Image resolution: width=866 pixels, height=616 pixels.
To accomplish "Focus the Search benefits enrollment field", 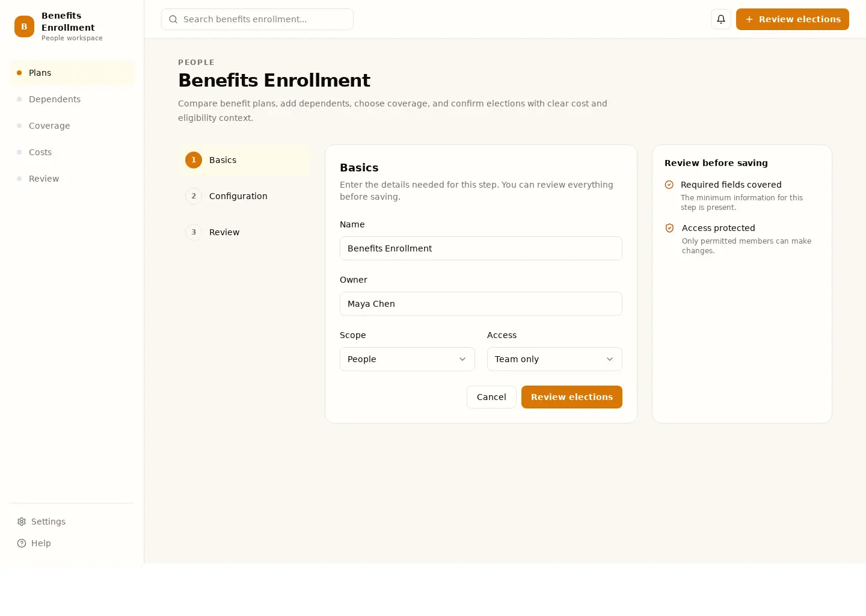I will [257, 19].
